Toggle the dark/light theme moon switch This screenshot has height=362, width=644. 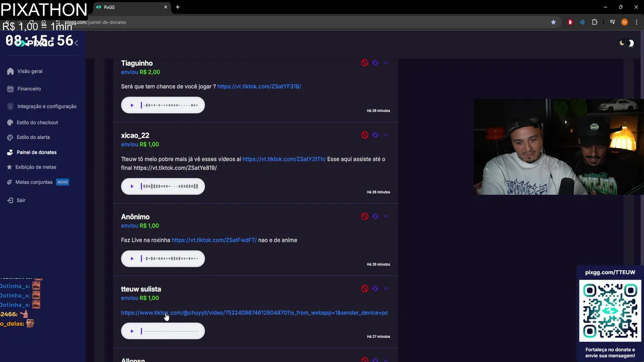point(627,43)
